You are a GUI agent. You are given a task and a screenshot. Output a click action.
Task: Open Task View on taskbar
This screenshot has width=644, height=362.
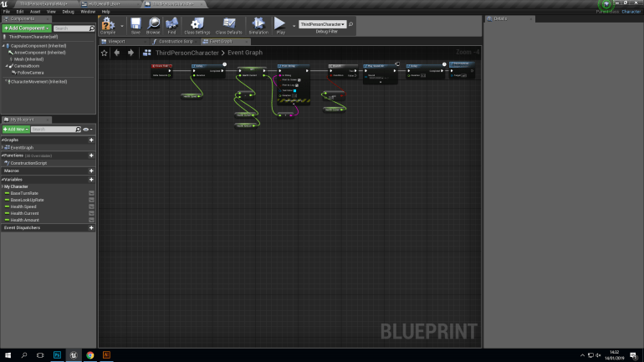[40, 355]
